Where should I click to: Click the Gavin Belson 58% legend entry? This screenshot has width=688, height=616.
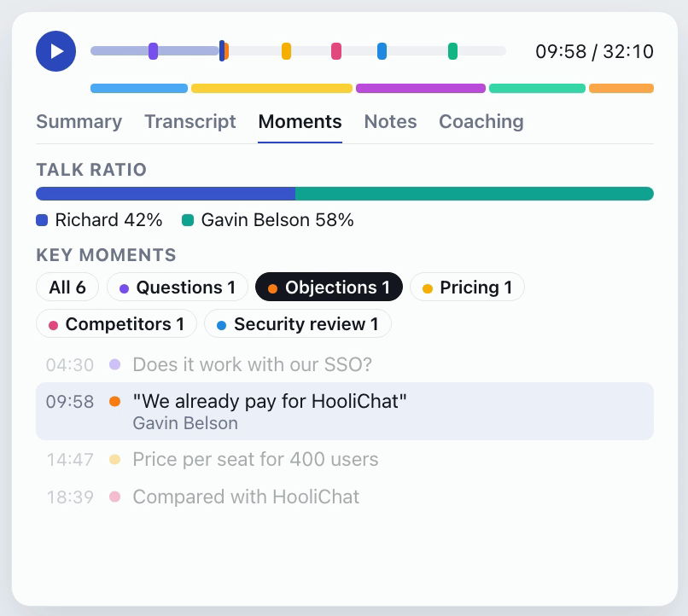[x=268, y=220]
